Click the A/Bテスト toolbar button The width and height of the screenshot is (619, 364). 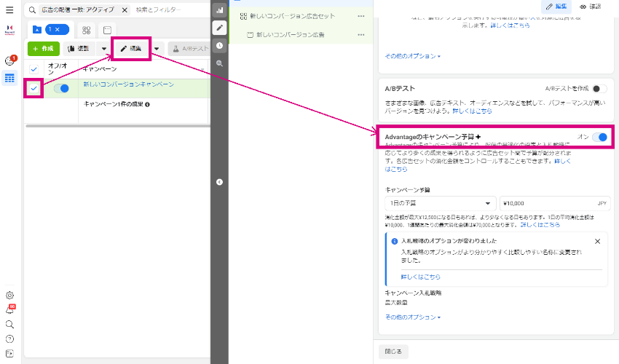189,49
